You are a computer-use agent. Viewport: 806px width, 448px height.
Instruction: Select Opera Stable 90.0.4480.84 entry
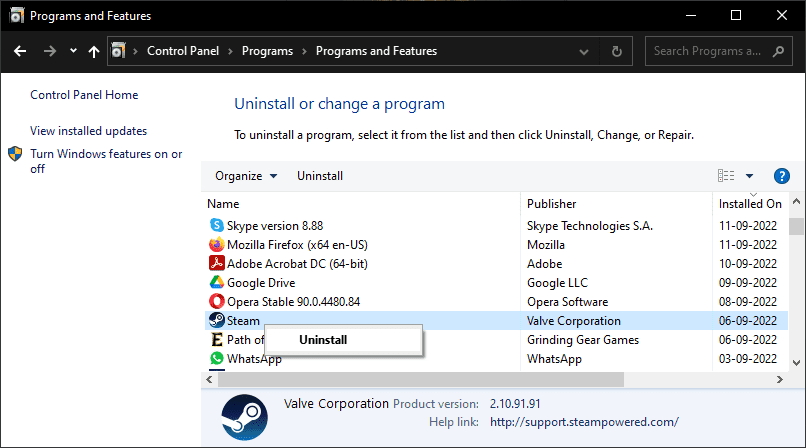(294, 302)
